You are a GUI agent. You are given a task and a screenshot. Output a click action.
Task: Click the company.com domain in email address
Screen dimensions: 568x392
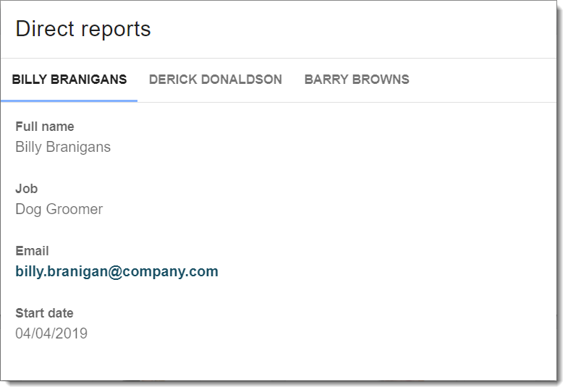[170, 271]
